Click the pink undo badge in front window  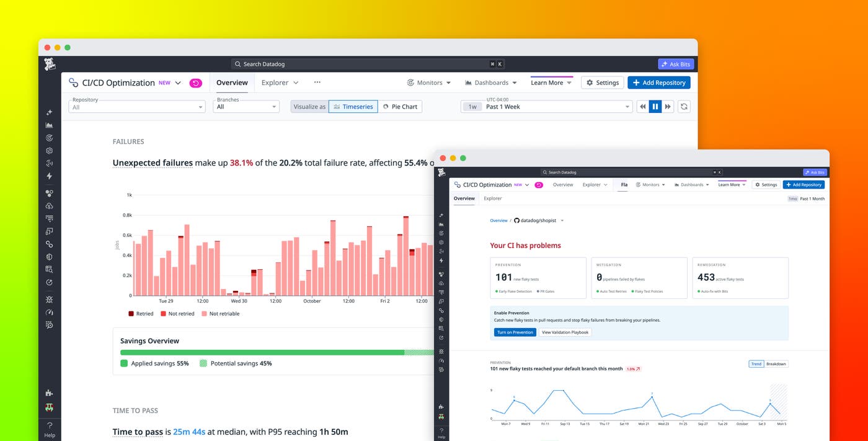click(x=538, y=185)
